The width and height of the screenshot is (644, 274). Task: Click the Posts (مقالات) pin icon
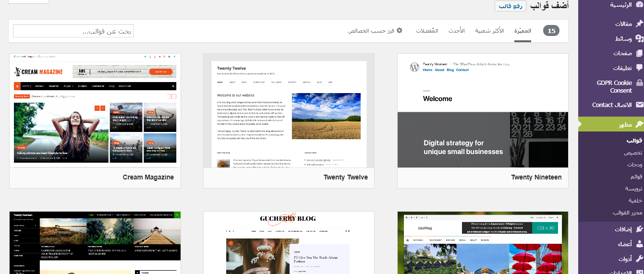(x=639, y=24)
